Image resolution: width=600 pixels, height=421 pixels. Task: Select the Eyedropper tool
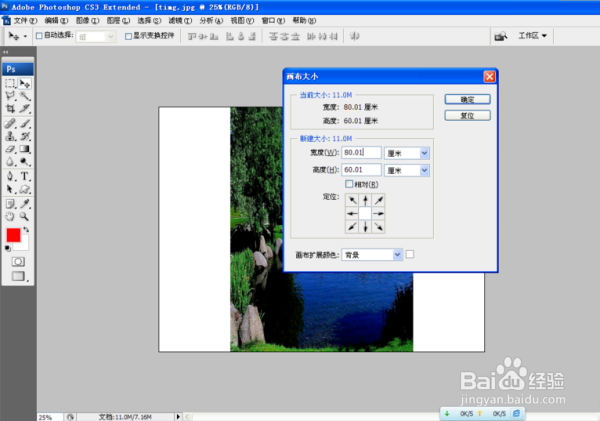pyautogui.click(x=25, y=204)
